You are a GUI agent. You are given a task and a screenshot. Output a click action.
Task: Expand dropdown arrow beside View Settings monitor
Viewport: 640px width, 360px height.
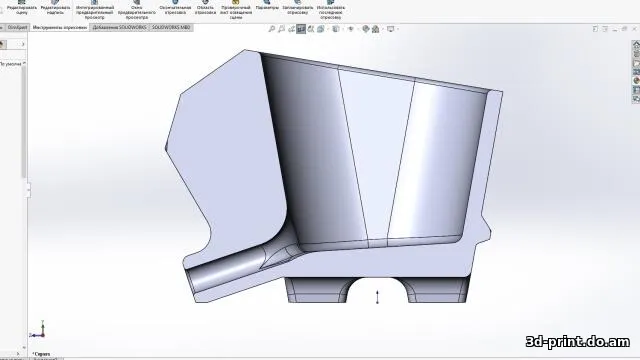(398, 29)
